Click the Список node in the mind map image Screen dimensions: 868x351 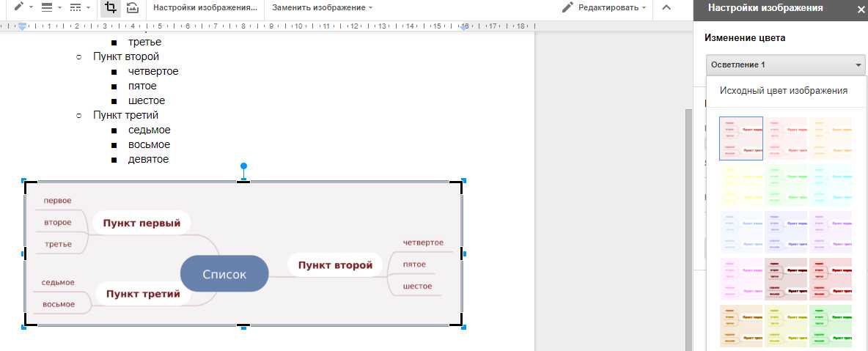[x=224, y=274]
